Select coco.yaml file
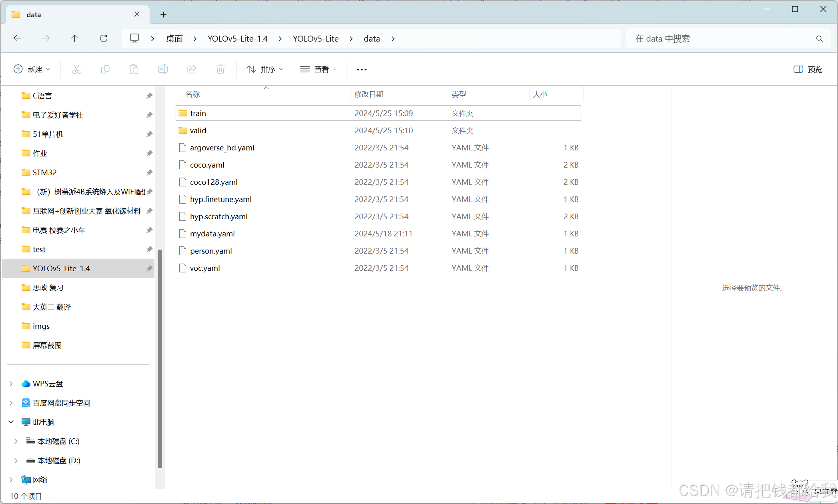The image size is (838, 504). click(378, 165)
